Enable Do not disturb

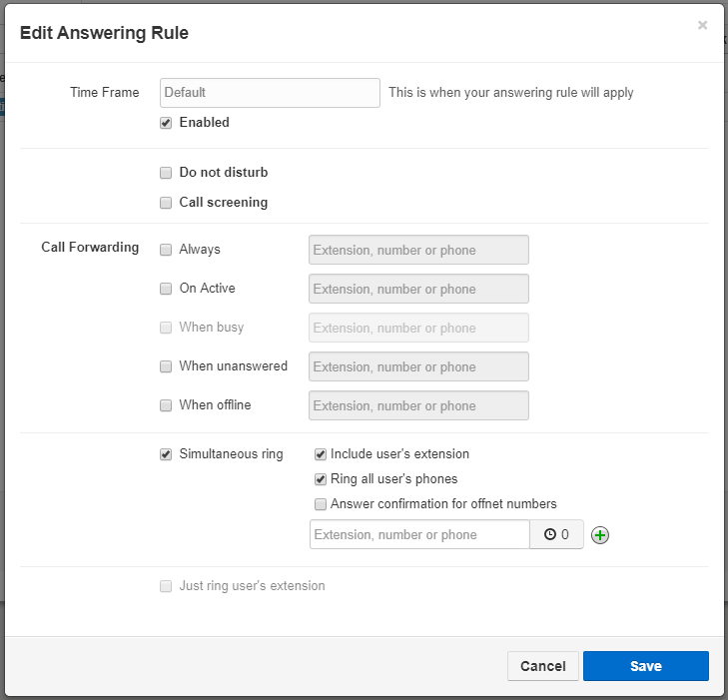point(166,173)
